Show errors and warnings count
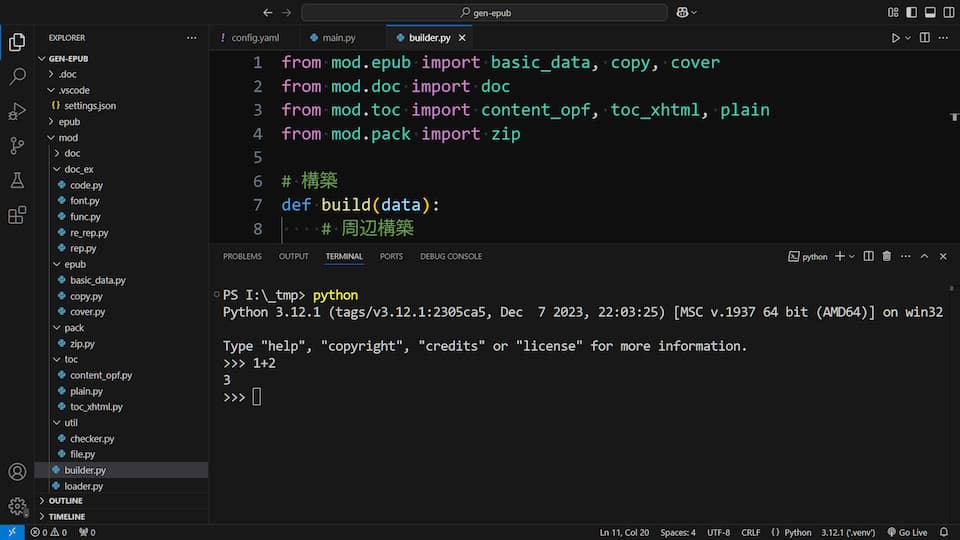The height and width of the screenshot is (540, 960). [x=49, y=533]
